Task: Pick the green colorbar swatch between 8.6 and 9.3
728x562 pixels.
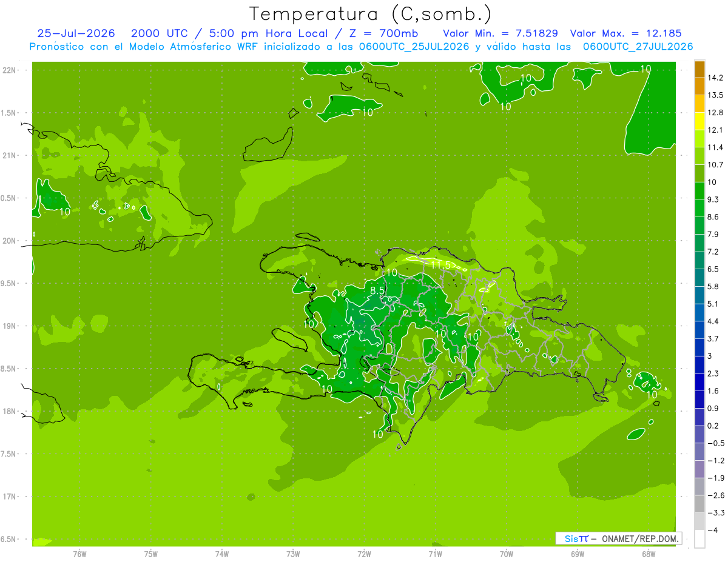Action: click(x=699, y=208)
